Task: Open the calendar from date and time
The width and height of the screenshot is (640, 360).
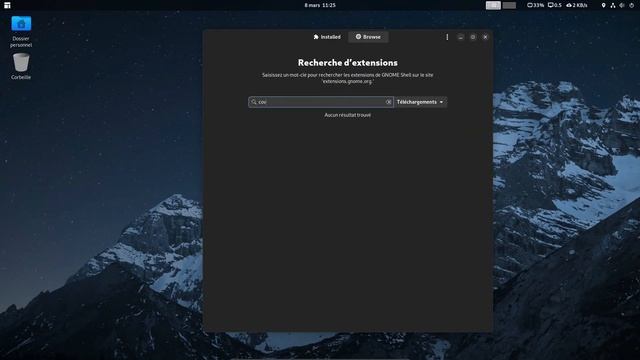Action: (x=320, y=5)
